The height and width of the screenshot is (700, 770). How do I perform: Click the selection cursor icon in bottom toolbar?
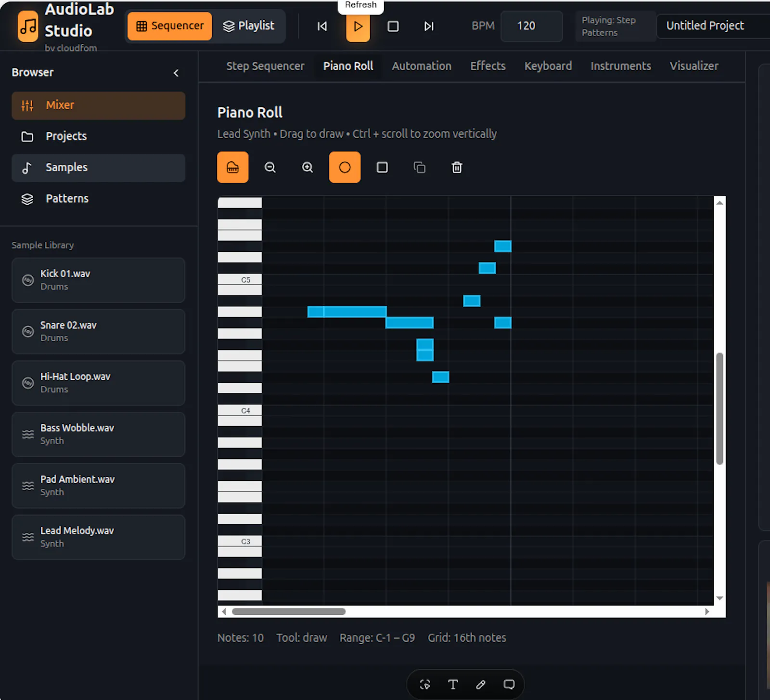click(x=425, y=685)
